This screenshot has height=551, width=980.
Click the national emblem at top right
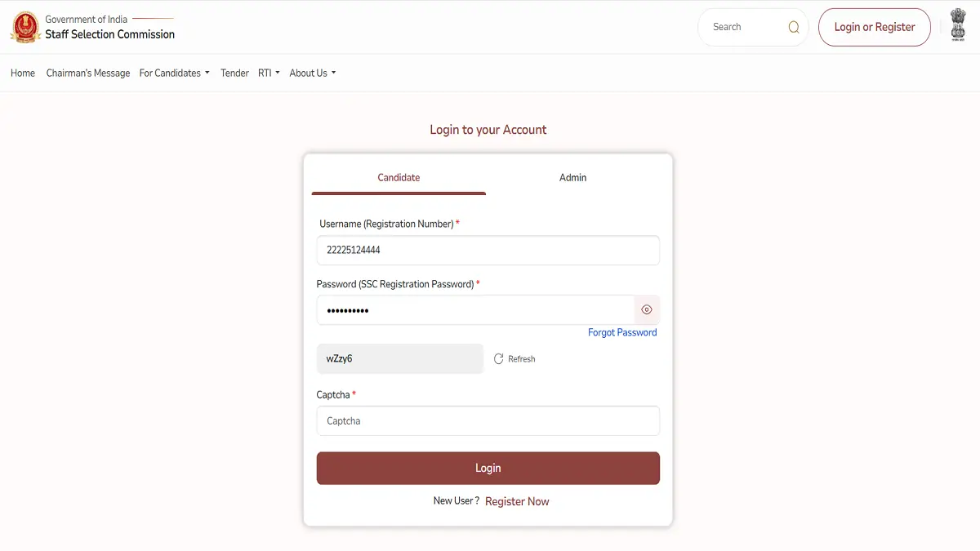[958, 25]
